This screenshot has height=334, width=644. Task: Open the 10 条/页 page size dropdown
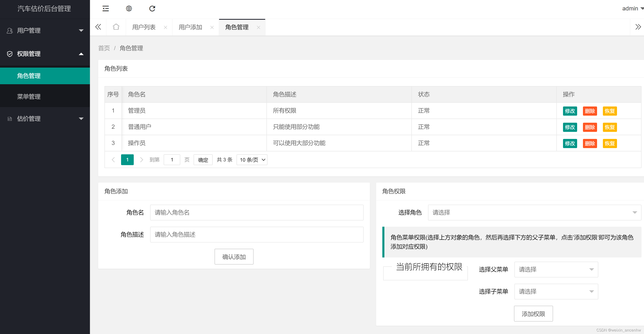click(252, 160)
